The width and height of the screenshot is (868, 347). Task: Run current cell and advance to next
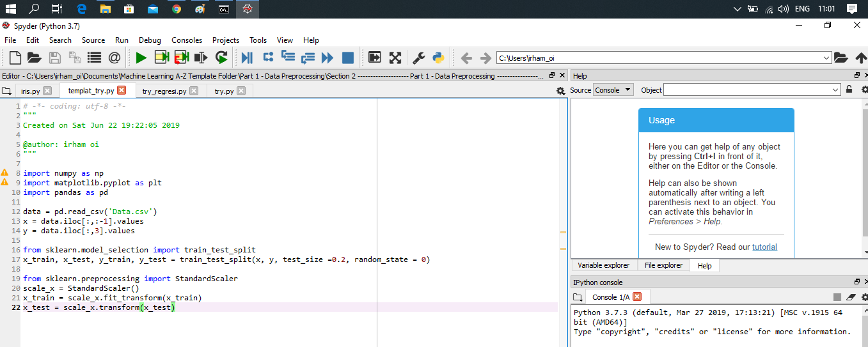pos(182,58)
